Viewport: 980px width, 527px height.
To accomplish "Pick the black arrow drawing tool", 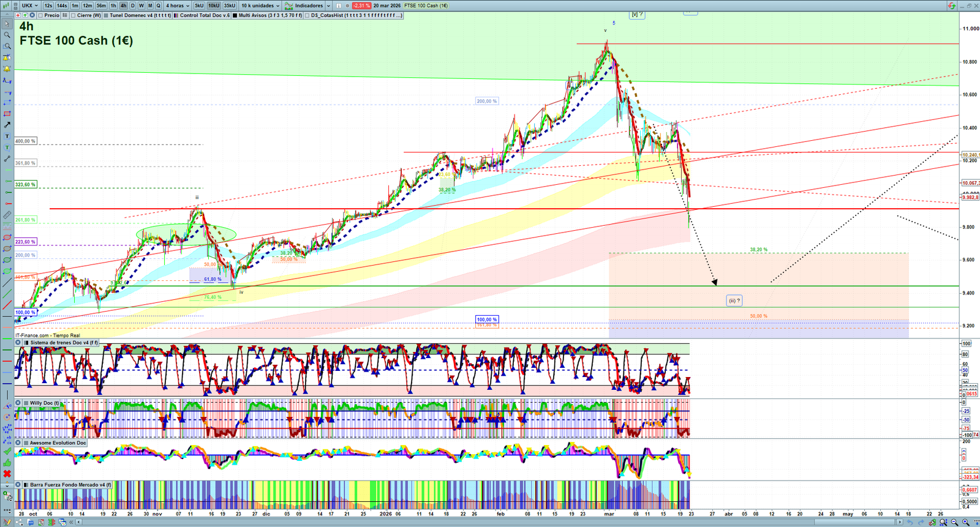I will pyautogui.click(x=7, y=125).
